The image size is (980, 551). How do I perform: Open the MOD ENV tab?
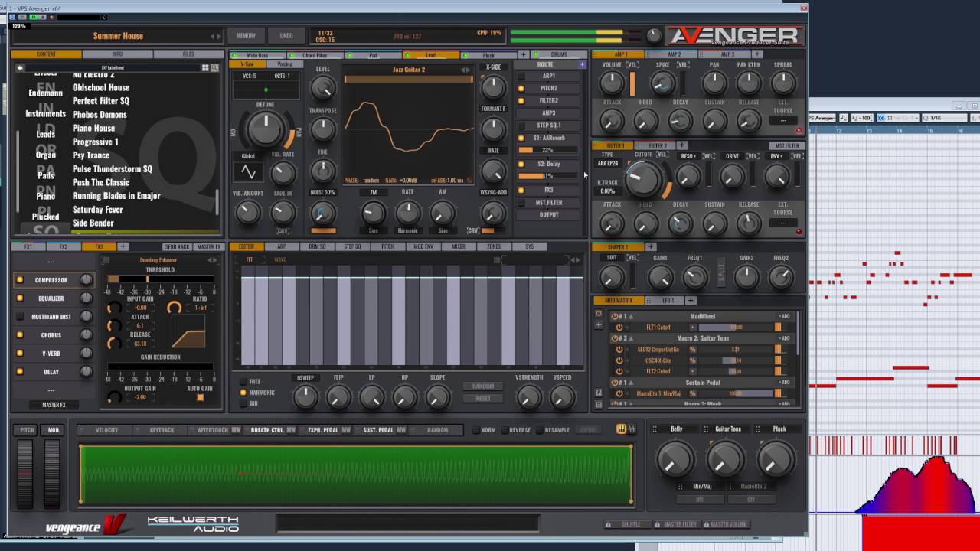coord(423,246)
